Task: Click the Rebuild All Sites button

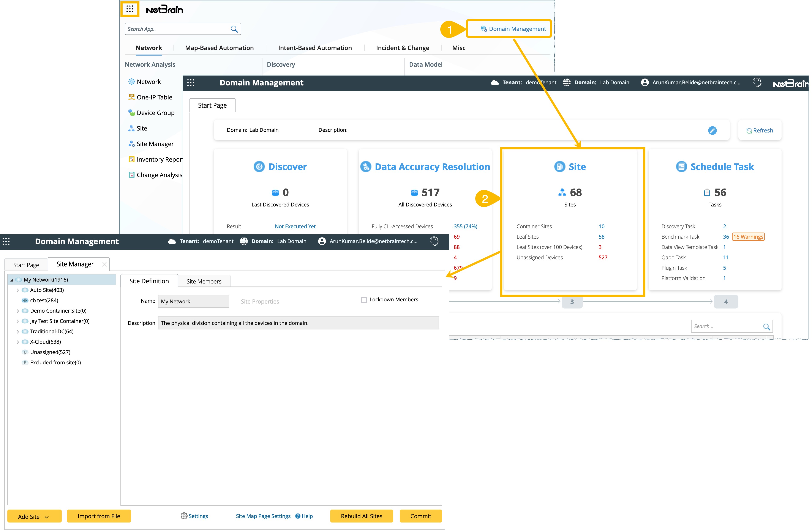Action: click(x=361, y=516)
